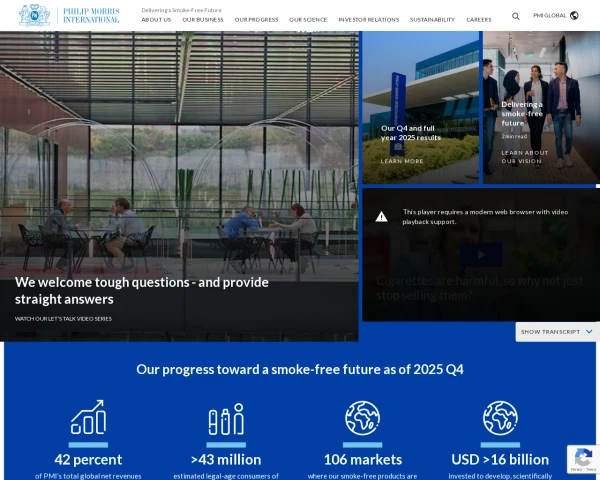Open the Sustainability menu
600x480 pixels.
(432, 20)
